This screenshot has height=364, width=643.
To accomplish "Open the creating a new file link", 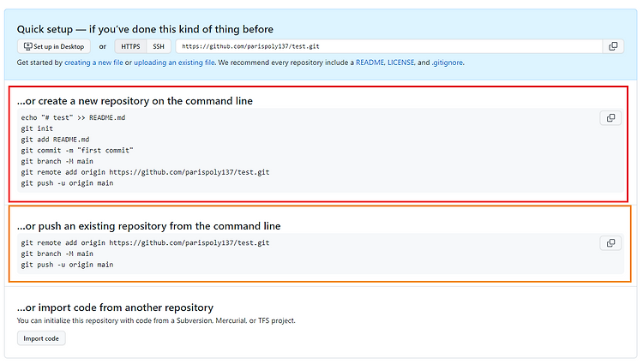I will pos(93,63).
